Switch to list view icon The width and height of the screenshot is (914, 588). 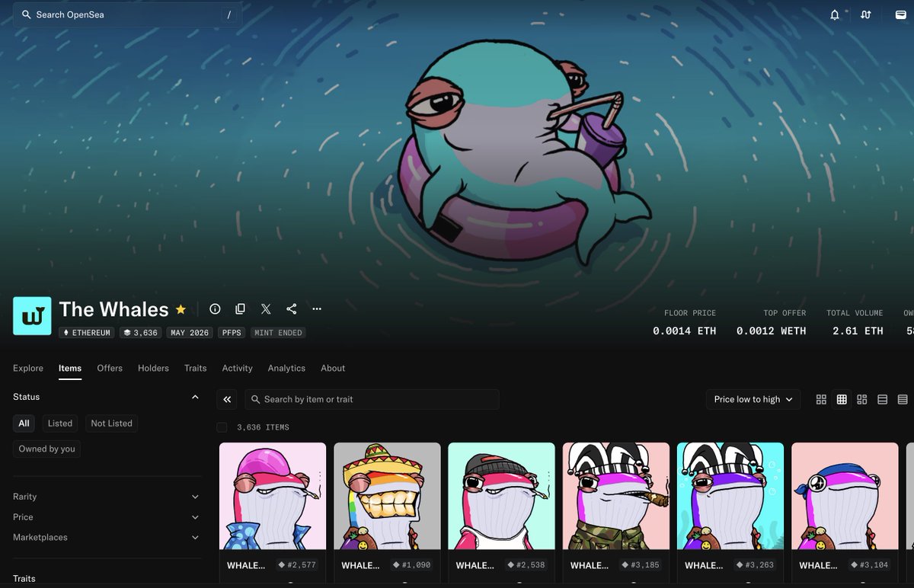pos(883,399)
